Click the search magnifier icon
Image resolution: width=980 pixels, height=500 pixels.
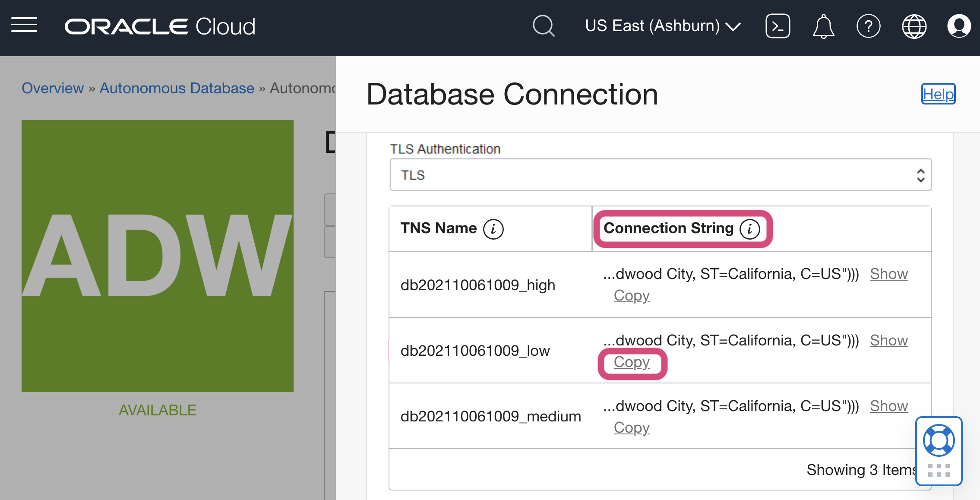(x=543, y=26)
